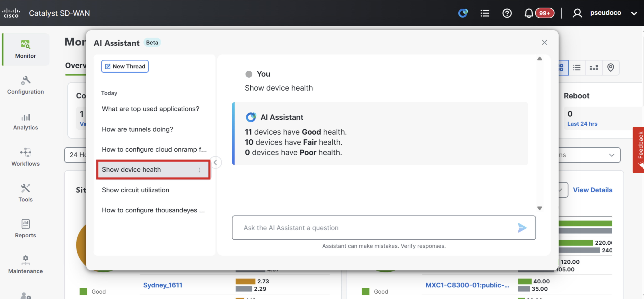The image size is (644, 299).
Task: Click 'Assistant can make mistakes' disclaimer text
Action: point(384,246)
